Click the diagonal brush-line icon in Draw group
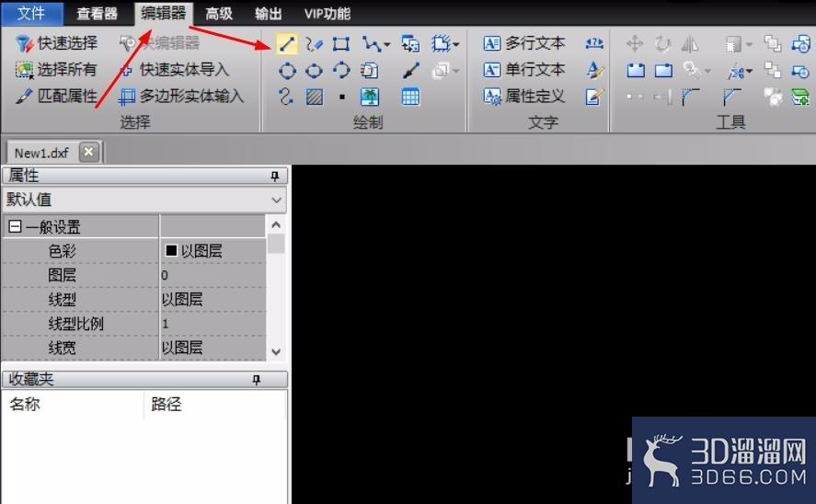Viewport: 816px width, 504px height. (410, 70)
